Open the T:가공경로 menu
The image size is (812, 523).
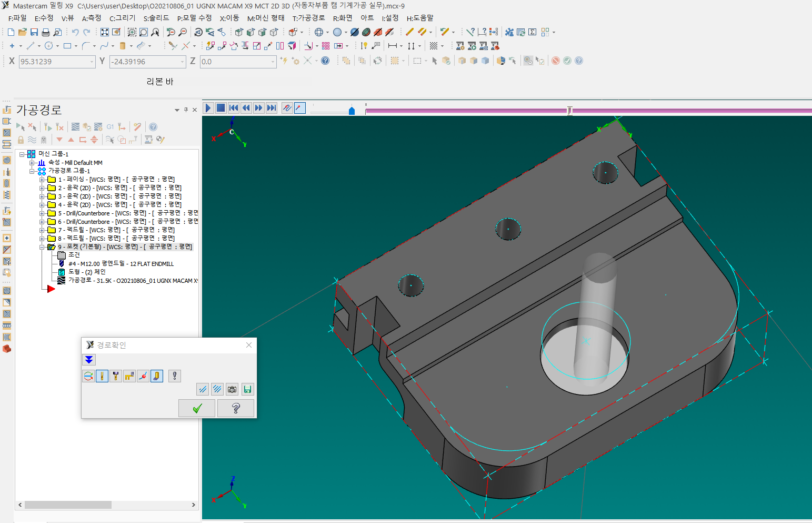309,18
